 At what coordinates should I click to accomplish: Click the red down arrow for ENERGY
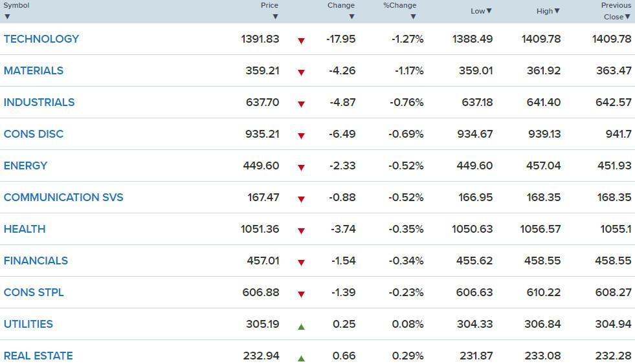tap(301, 167)
